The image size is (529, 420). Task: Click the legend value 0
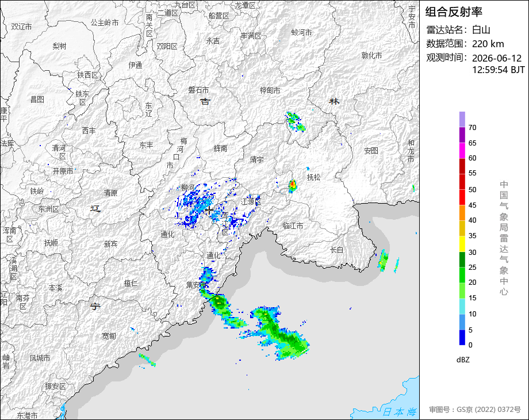click(x=470, y=345)
